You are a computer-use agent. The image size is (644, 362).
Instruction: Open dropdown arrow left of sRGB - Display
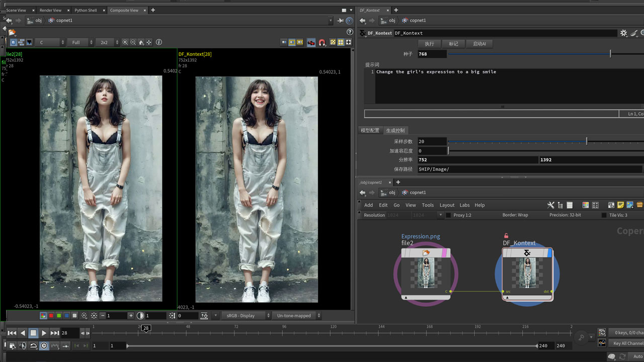215,316
